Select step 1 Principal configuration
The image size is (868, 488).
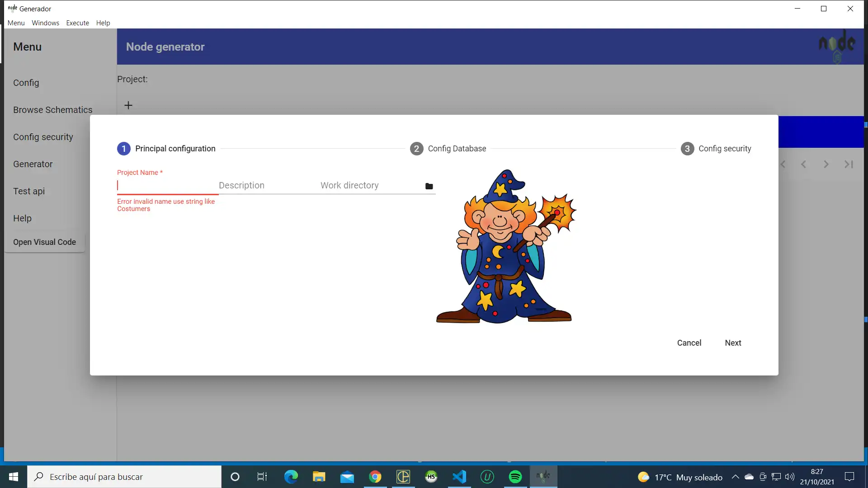click(166, 149)
